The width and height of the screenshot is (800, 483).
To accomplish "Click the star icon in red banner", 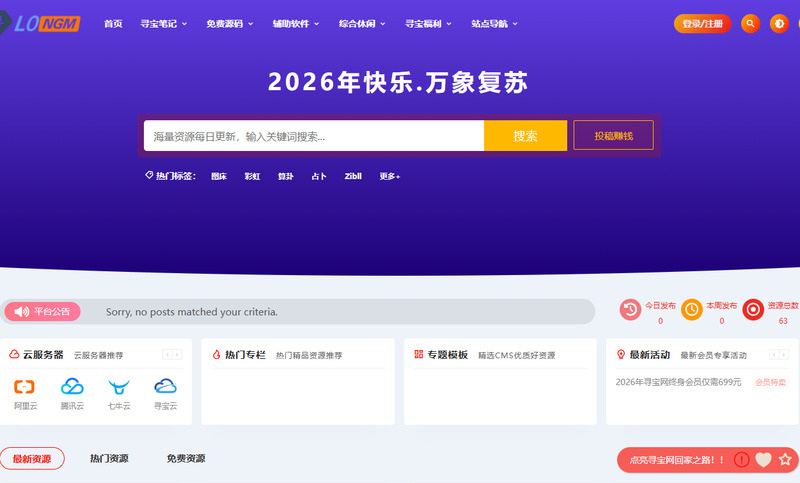I will (x=785, y=460).
